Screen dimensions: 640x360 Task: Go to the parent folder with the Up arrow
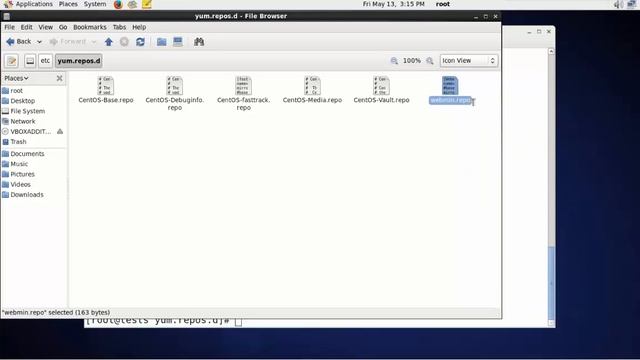coord(109,42)
